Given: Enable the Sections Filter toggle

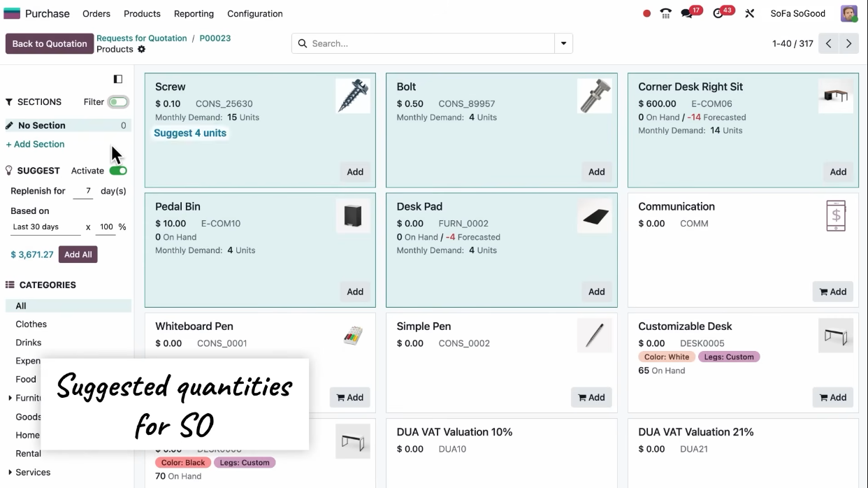Looking at the screenshot, I should [118, 102].
